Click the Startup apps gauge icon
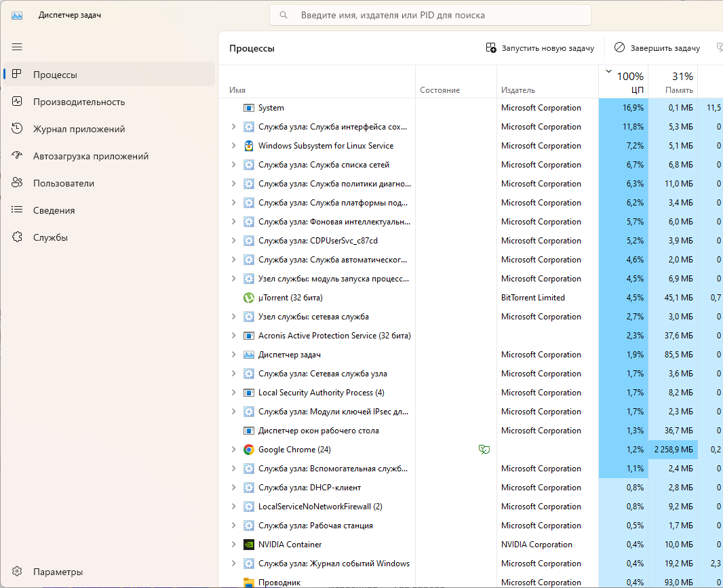Screen dimensions: 723x588 point(18,156)
